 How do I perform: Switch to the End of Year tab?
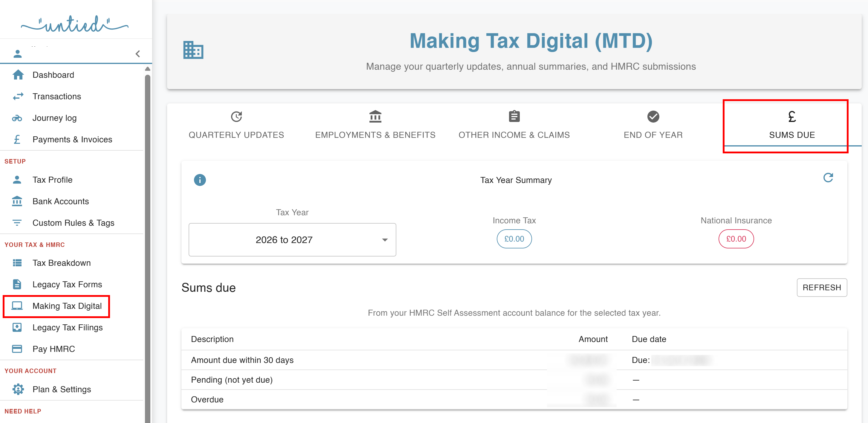pos(653,125)
